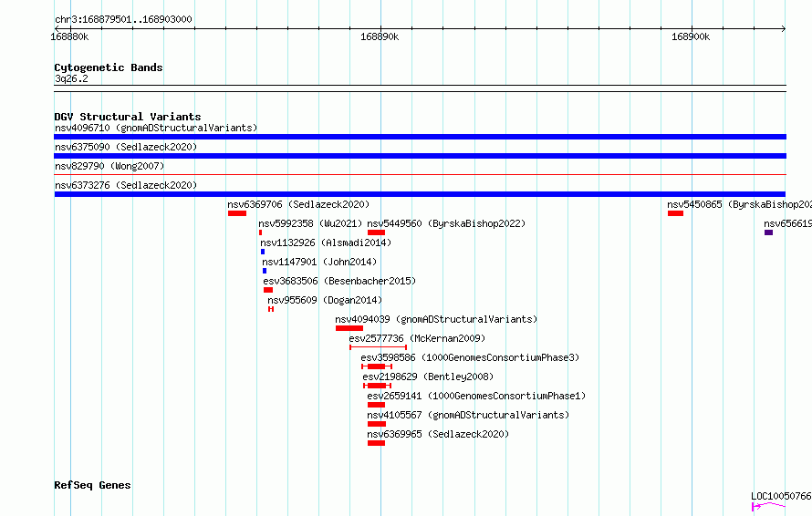Image resolution: width=812 pixels, height=516 pixels.
Task: Click the red block under nsv6369965
Action: point(377,443)
